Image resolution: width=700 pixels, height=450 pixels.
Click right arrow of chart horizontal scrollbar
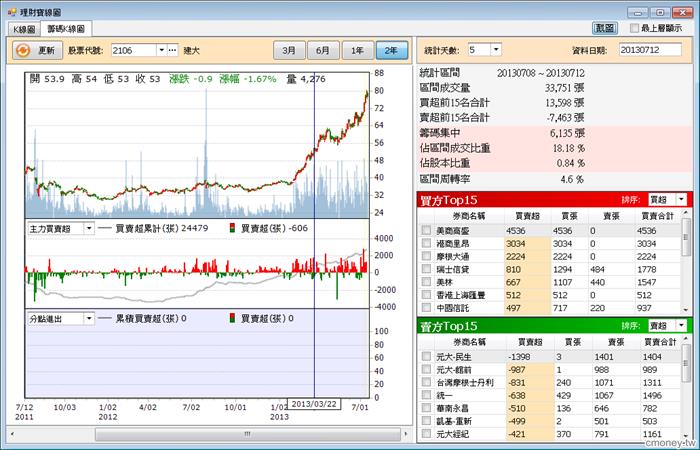coord(405,433)
